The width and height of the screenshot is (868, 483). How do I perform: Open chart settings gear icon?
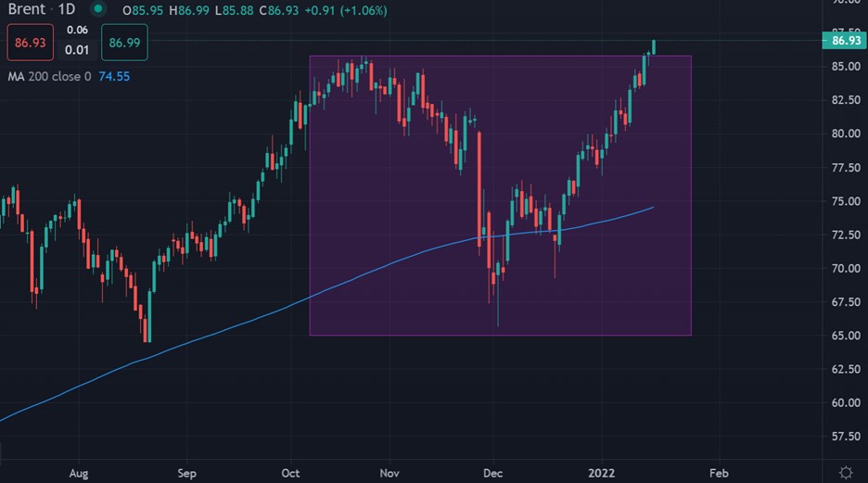click(x=846, y=473)
